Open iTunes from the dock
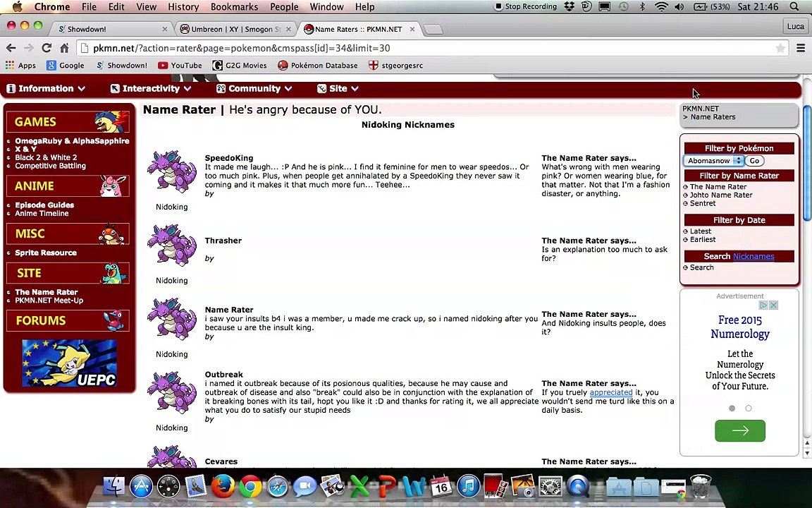 [469, 486]
